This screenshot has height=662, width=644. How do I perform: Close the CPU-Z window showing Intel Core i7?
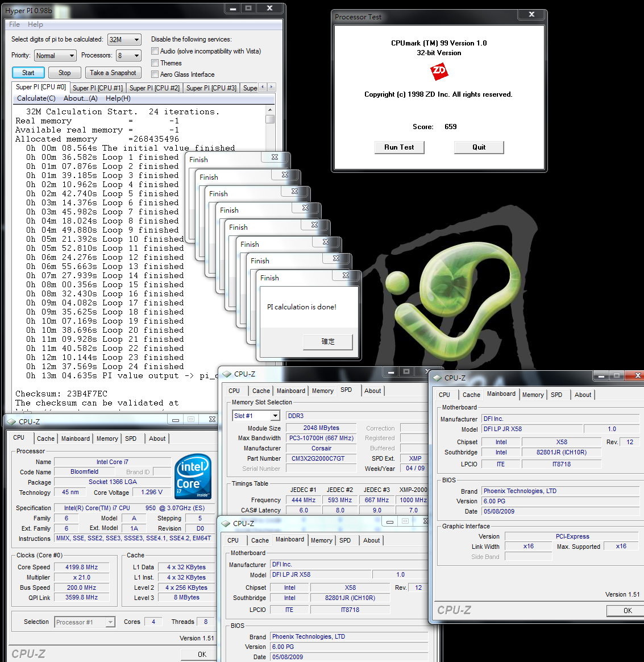pos(212,419)
